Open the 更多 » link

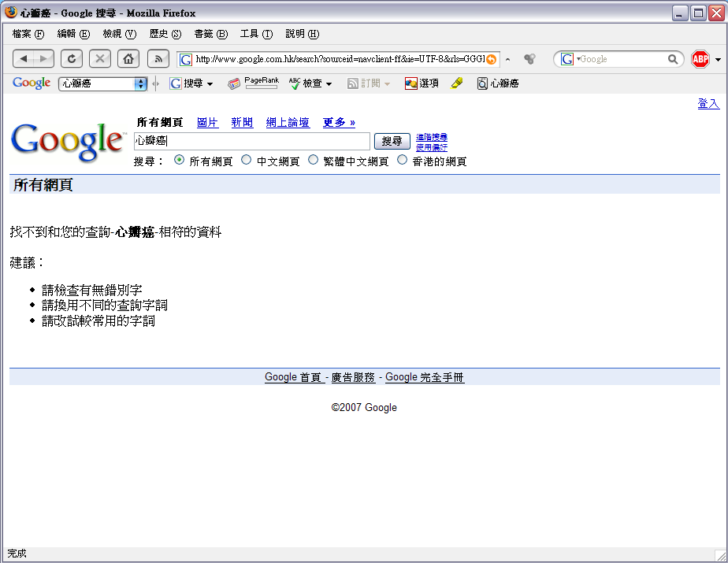click(339, 122)
